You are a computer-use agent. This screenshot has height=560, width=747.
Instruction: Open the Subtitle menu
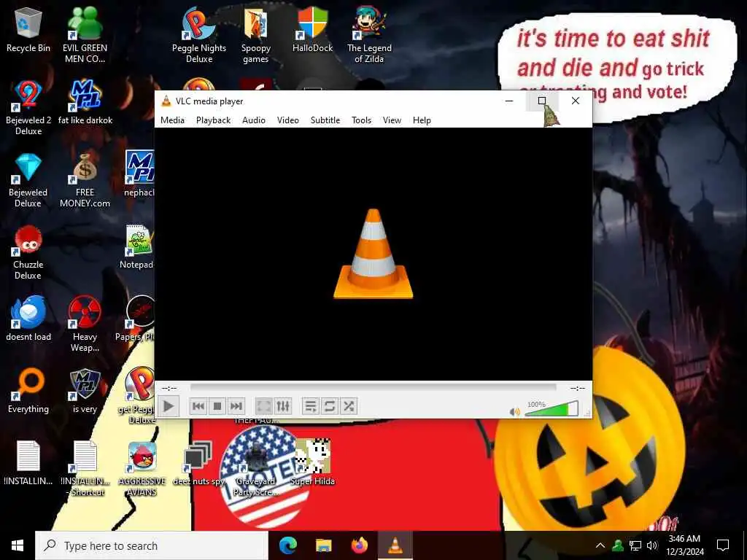(325, 120)
